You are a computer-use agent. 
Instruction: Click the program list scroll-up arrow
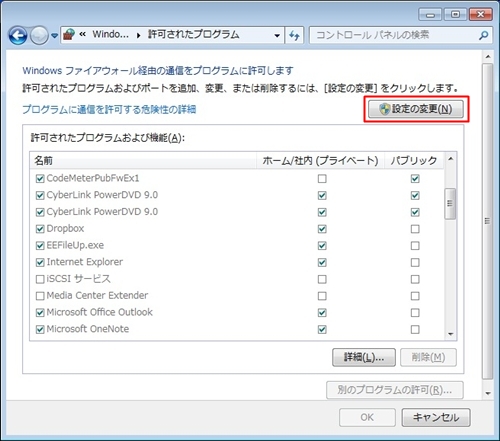tap(451, 159)
